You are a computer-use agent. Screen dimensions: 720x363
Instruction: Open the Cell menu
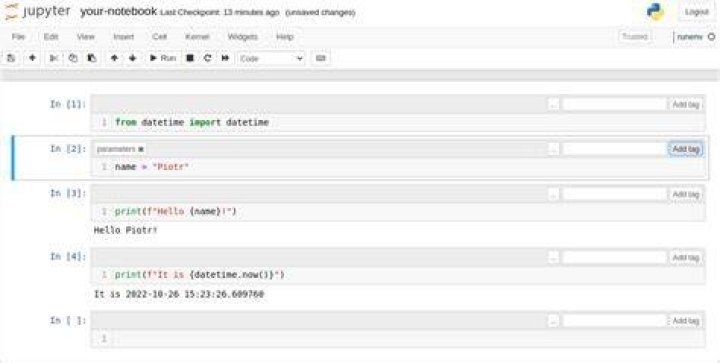coord(159,37)
